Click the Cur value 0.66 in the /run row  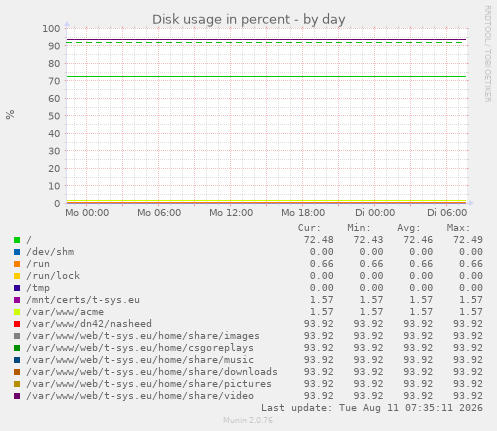click(x=321, y=264)
